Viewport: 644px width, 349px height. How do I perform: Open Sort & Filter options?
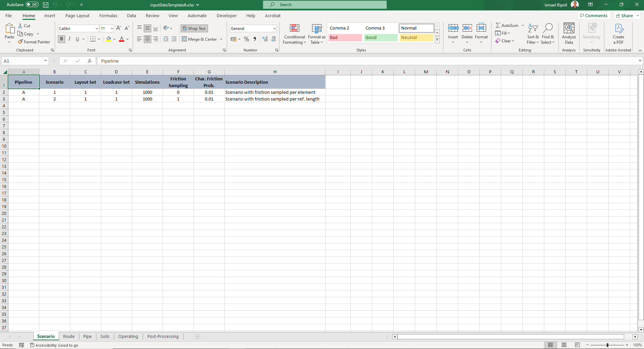[533, 34]
